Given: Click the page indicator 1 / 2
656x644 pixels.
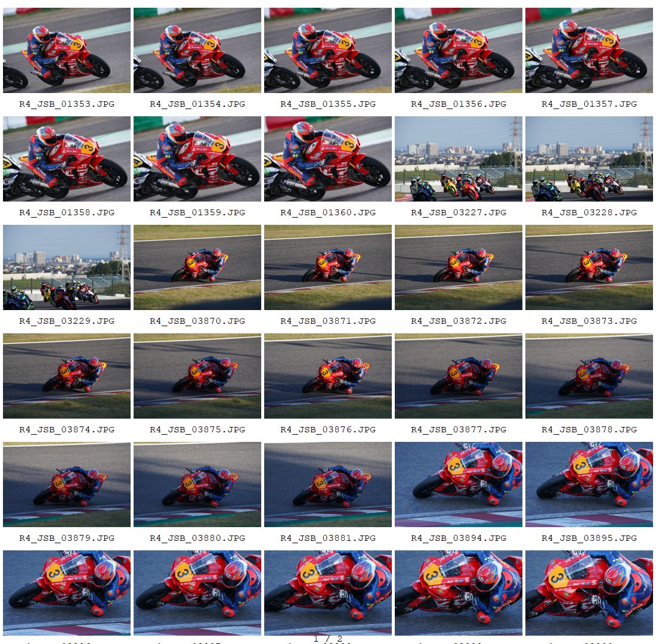Looking at the screenshot, I should click(328, 639).
